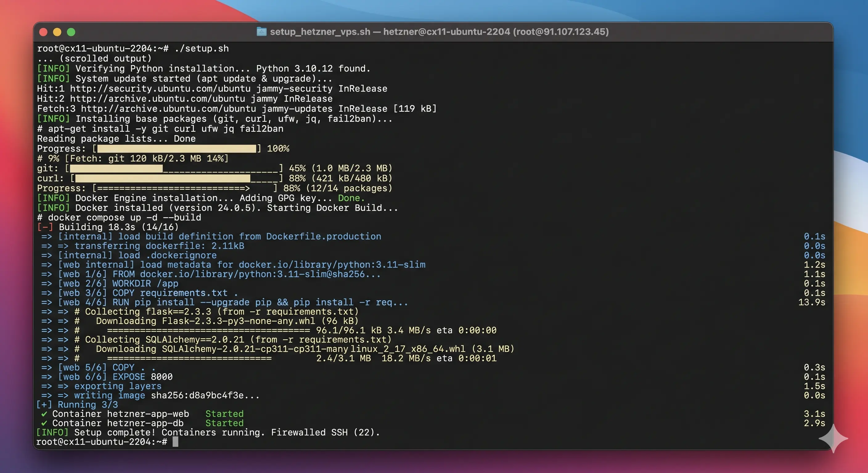Screen dimensions: 868x473
Task: Click the 'transferring dockerfile: 2.11kB' line
Action: (x=143, y=246)
